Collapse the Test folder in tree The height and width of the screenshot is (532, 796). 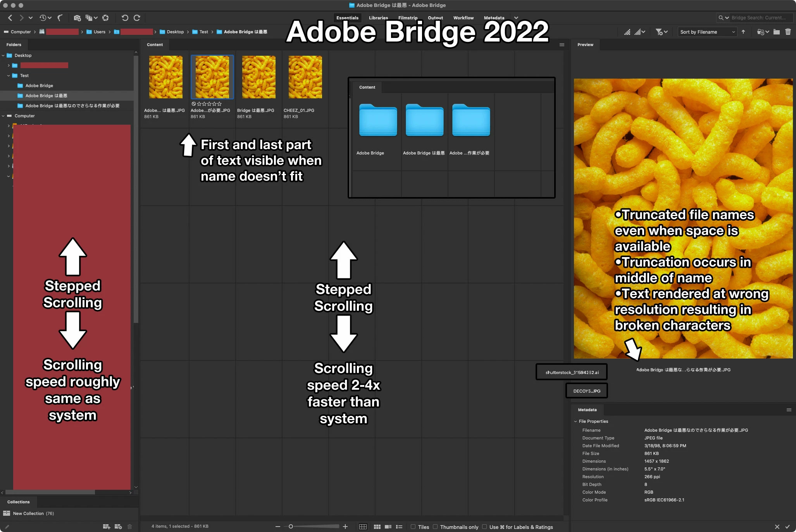(x=9, y=76)
